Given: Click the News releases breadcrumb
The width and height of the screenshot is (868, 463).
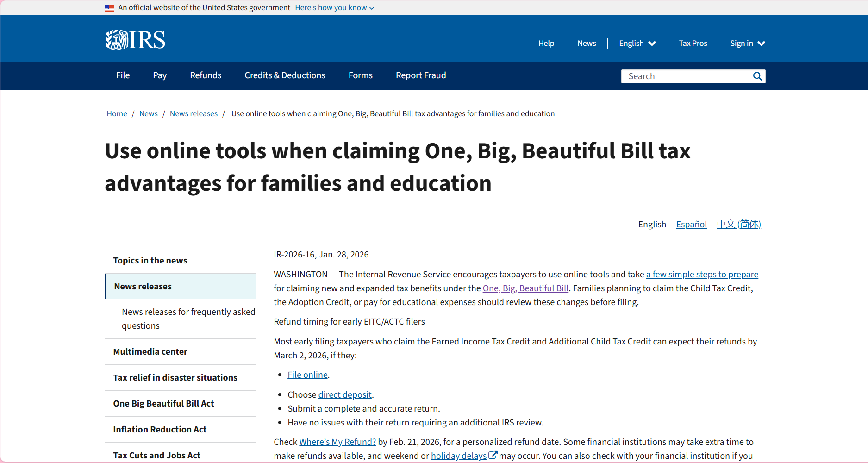Looking at the screenshot, I should tap(194, 113).
